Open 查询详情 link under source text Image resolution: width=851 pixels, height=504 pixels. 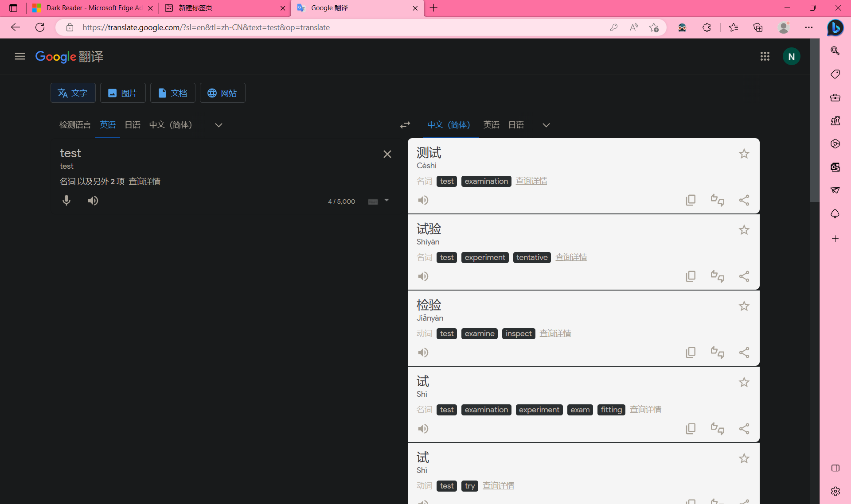(x=144, y=182)
